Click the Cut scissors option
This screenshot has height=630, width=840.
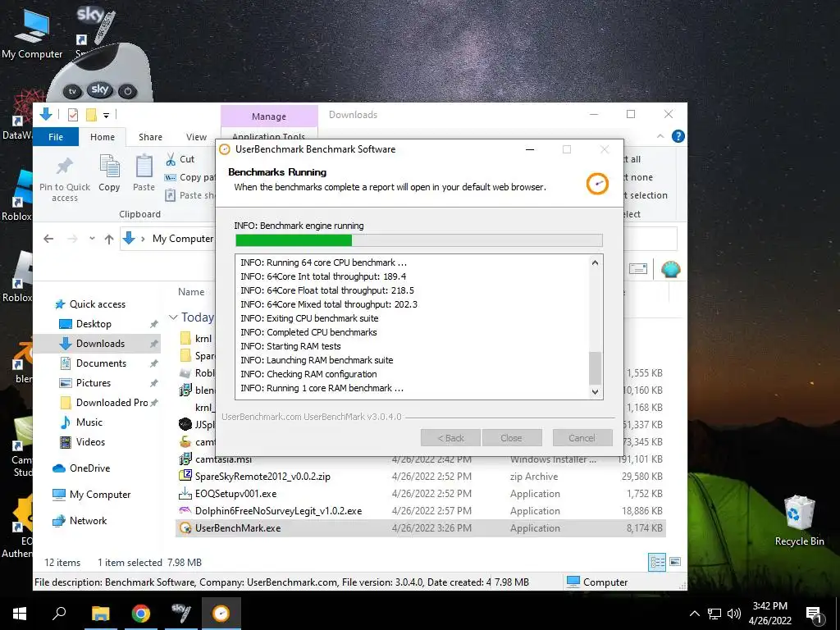(180, 159)
